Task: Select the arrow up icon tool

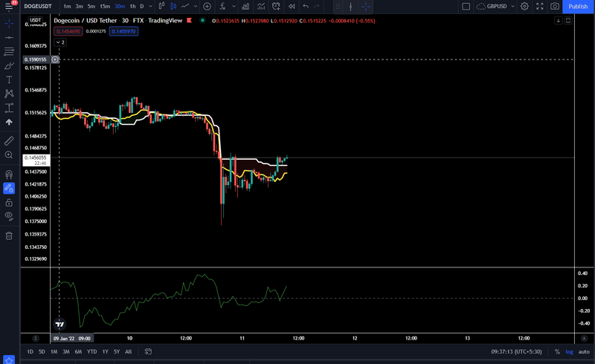Action: pyautogui.click(x=9, y=122)
